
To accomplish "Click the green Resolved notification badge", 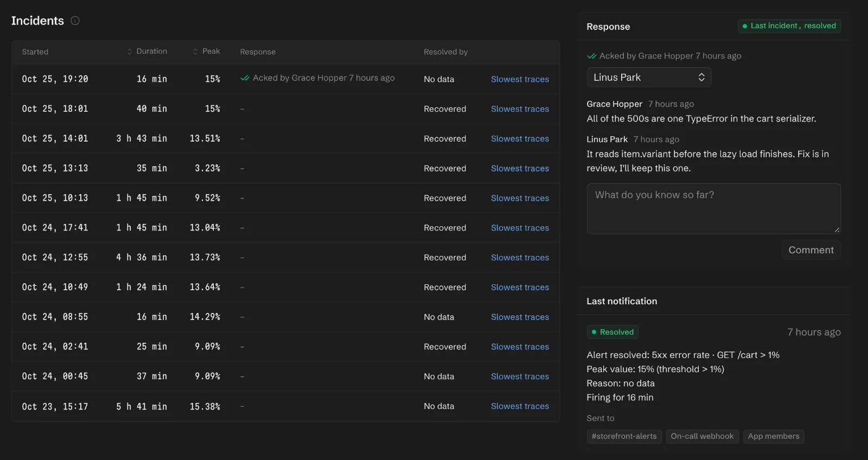I will 612,332.
